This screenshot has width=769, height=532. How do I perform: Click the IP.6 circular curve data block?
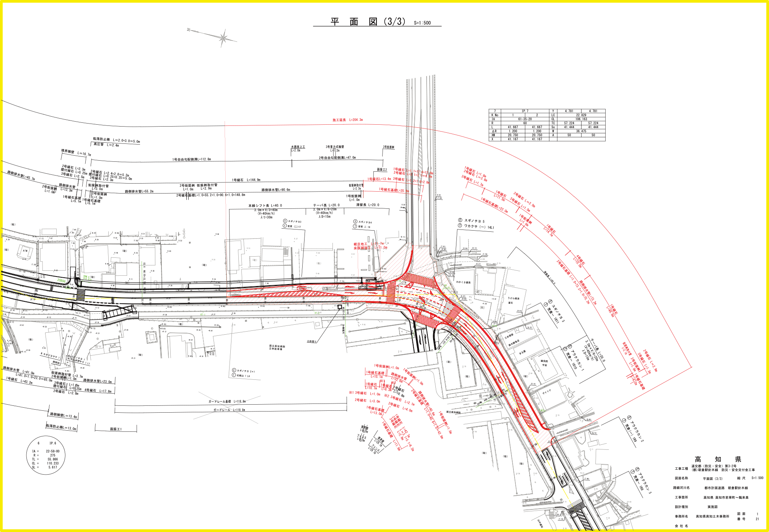[x=46, y=455]
